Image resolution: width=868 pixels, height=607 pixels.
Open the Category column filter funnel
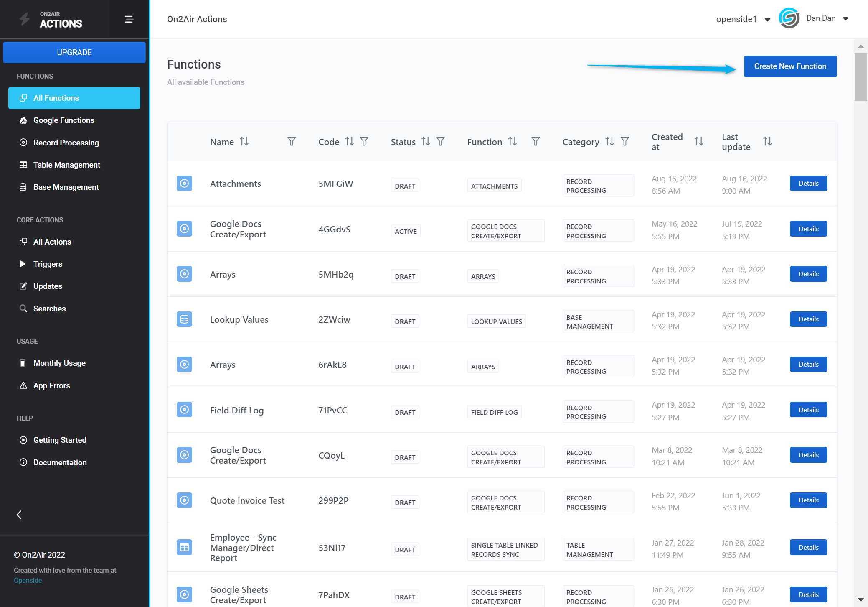pyautogui.click(x=625, y=142)
